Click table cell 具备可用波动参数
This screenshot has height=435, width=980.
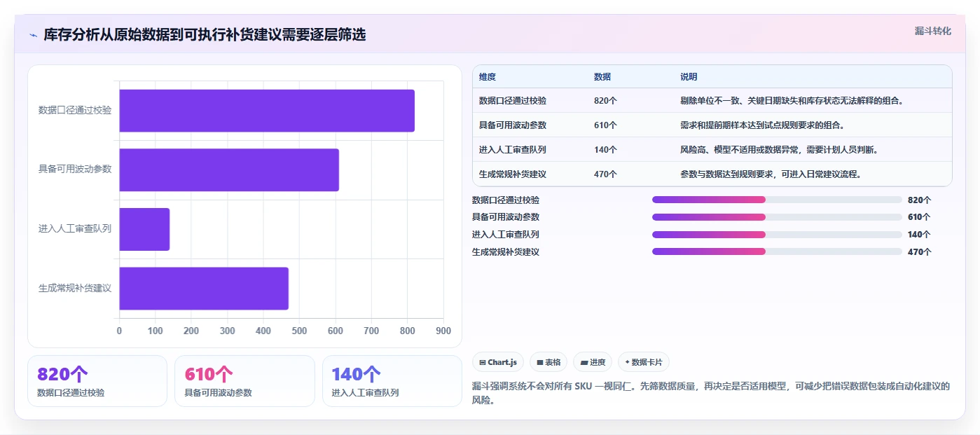pos(513,125)
